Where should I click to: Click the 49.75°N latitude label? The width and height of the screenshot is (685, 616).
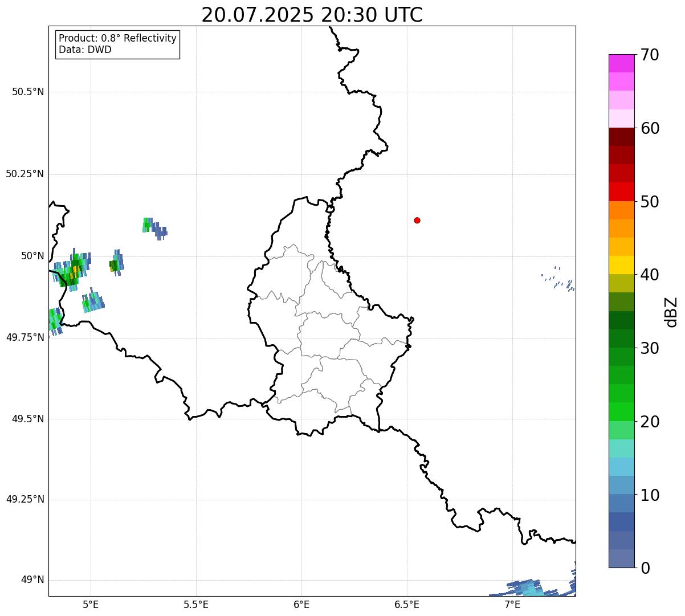(25, 337)
